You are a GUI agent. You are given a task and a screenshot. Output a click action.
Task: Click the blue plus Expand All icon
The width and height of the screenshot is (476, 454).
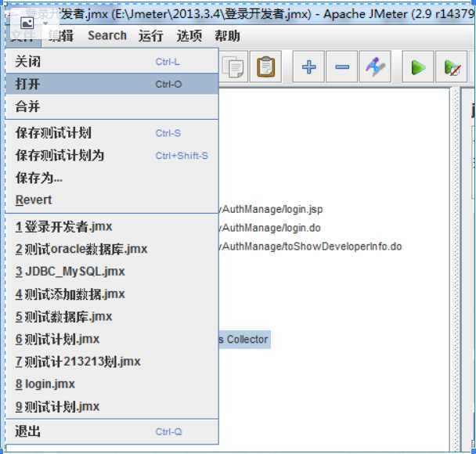click(x=308, y=67)
